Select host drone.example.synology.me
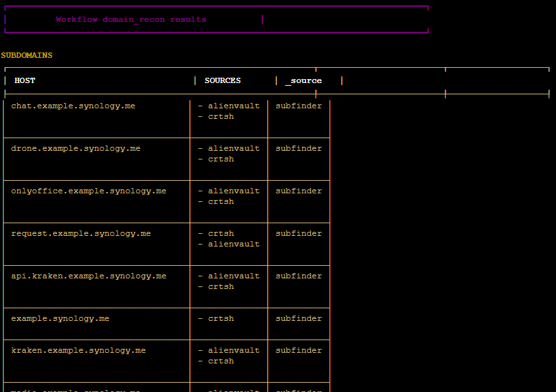The image size is (556, 392). [76, 148]
